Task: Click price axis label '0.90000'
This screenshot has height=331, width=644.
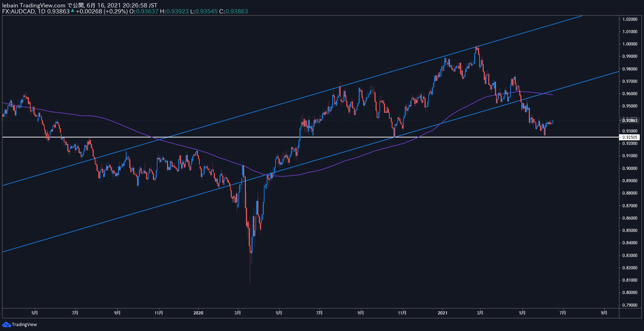Action: 630,168
